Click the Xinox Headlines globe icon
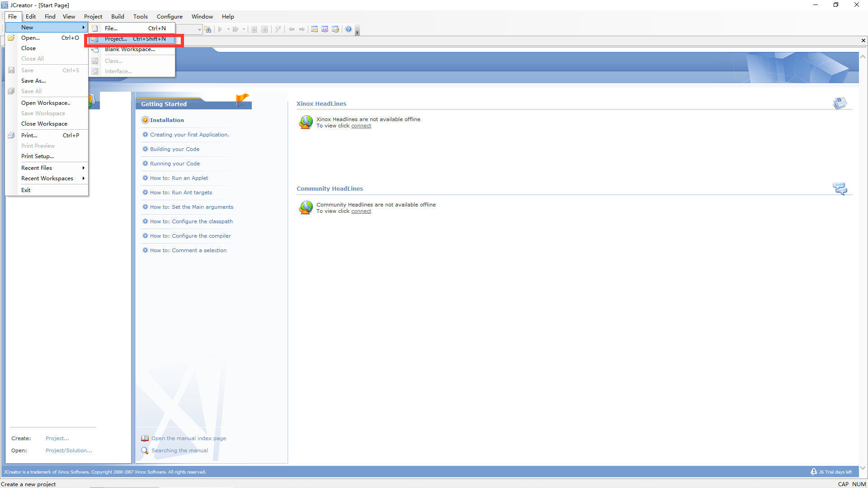Image resolution: width=868 pixels, height=488 pixels. pyautogui.click(x=306, y=122)
